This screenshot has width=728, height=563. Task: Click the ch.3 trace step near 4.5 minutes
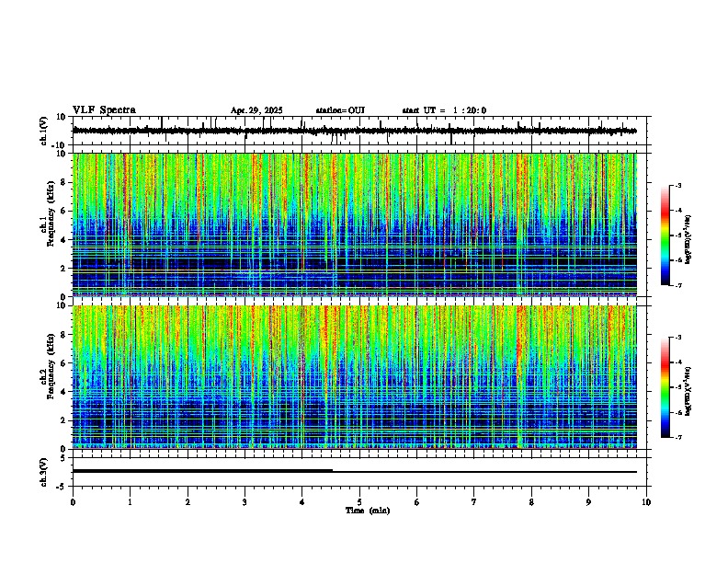pyautogui.click(x=333, y=471)
